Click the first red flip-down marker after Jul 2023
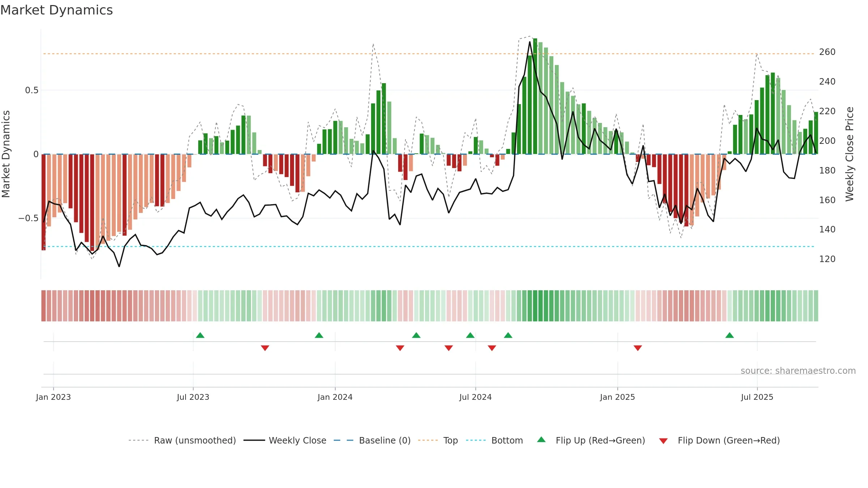Viewport: 868px width, 488px height. (x=265, y=348)
